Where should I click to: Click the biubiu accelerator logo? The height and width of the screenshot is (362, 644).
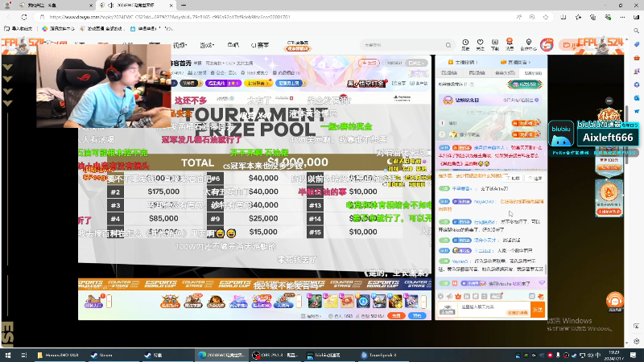click(561, 134)
